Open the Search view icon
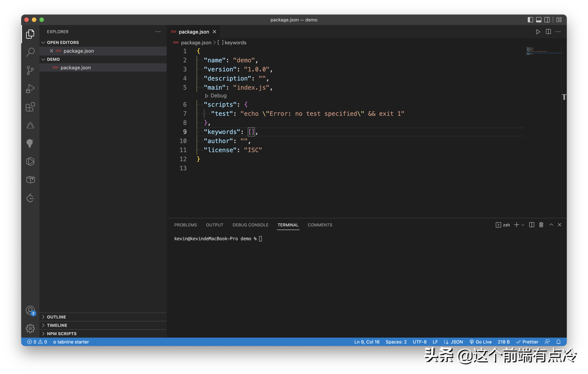 pyautogui.click(x=30, y=52)
